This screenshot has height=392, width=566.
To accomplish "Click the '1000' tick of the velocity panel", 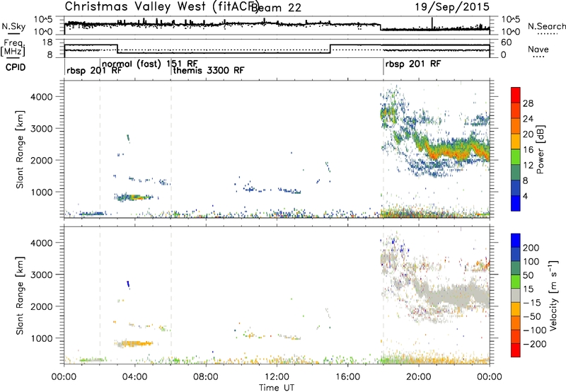I will coord(42,338).
